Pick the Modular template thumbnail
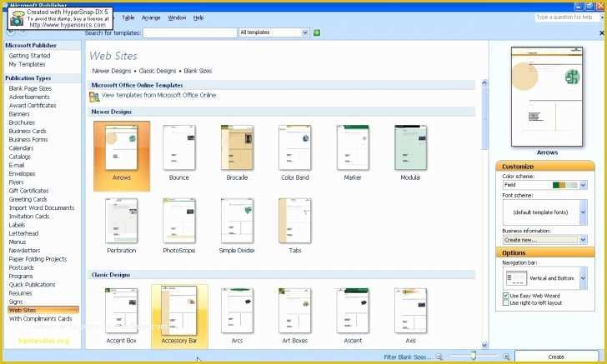Screen dimensions: 607x364 pyautogui.click(x=411, y=147)
